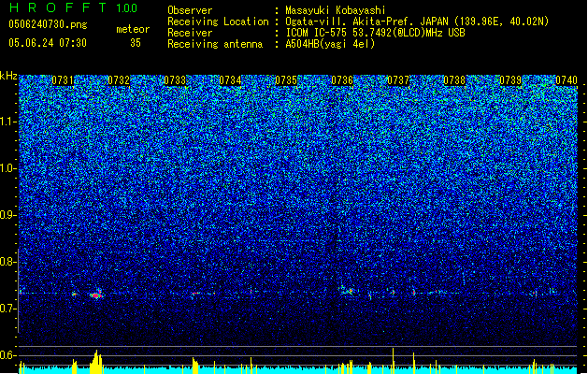Click the 0731 time marker

click(63, 80)
